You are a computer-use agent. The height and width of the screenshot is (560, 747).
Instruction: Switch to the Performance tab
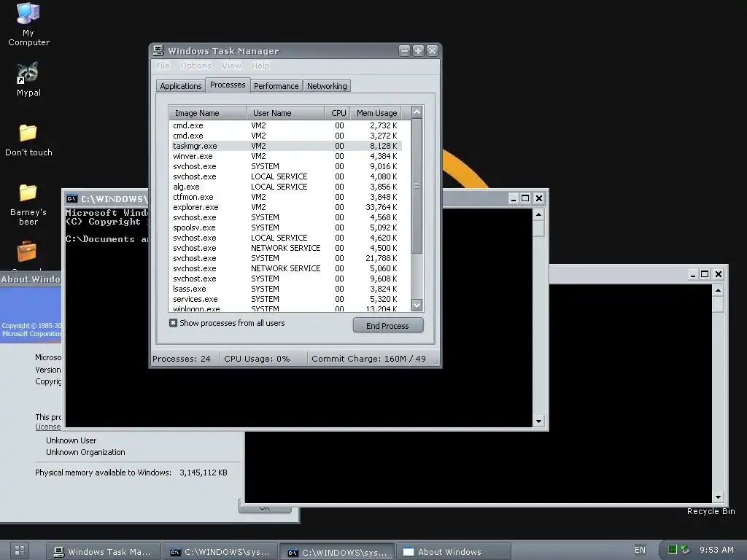pyautogui.click(x=276, y=86)
